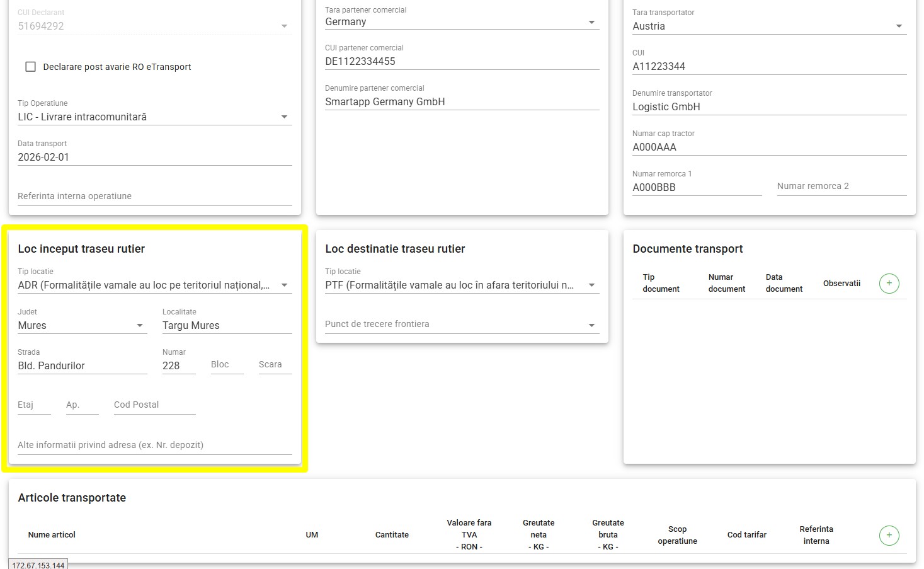This screenshot has height=569, width=924.
Task: Expand Tip locatie for route start
Action: tap(154, 285)
